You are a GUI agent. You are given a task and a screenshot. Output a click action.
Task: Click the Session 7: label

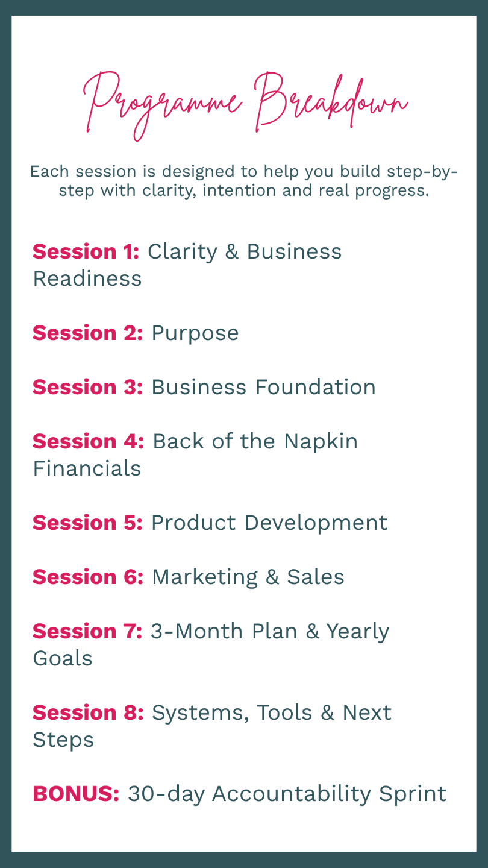[87, 631]
